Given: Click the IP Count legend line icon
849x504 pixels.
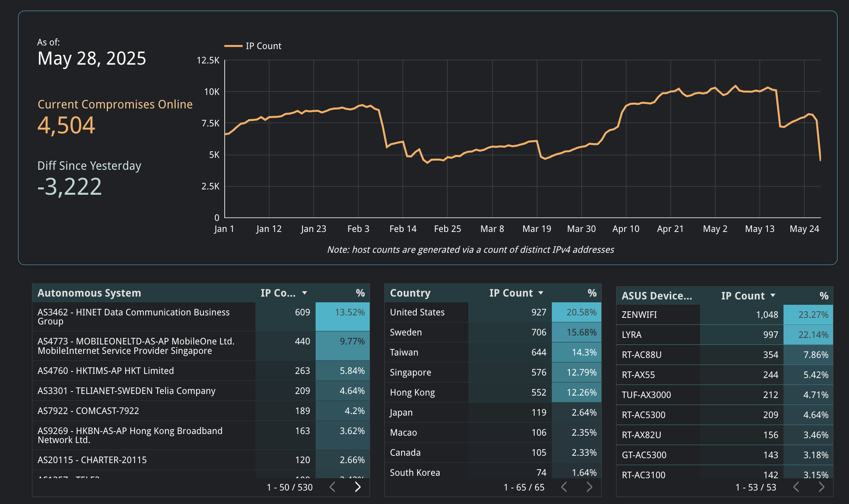Looking at the screenshot, I should click(x=233, y=46).
